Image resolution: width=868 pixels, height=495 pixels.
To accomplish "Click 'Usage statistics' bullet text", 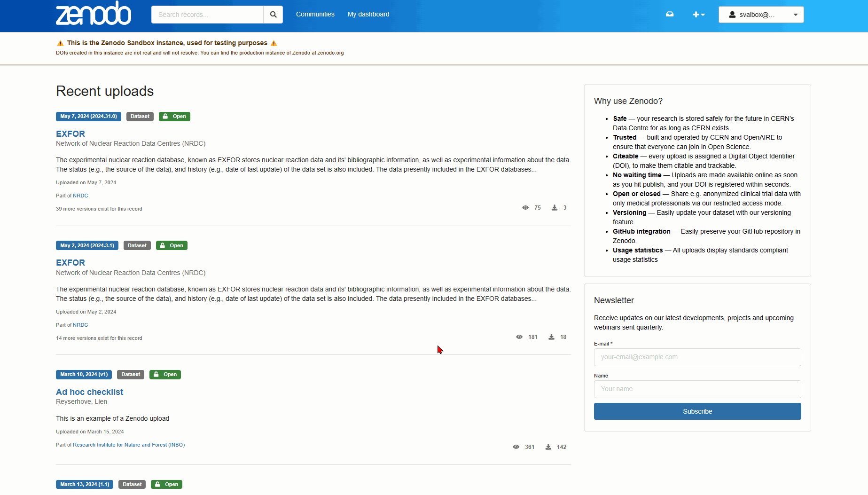I will click(638, 251).
